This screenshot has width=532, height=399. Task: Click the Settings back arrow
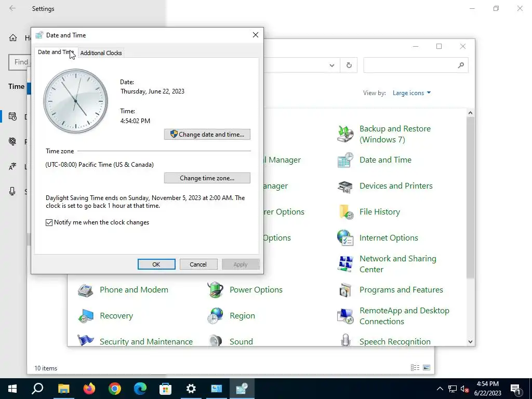pos(12,8)
